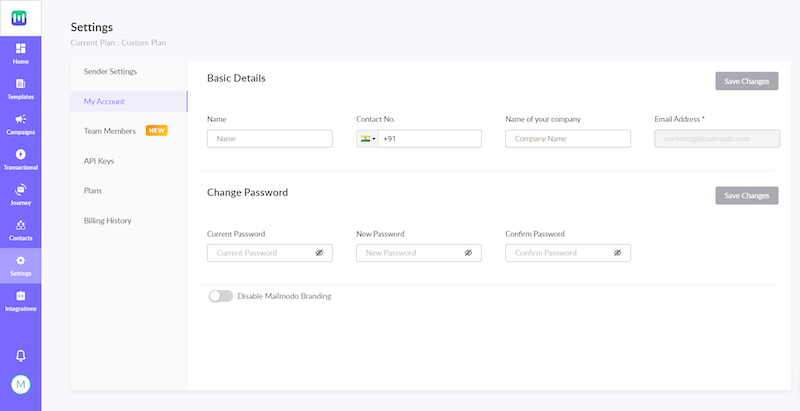Open notifications bell icon

(21, 355)
